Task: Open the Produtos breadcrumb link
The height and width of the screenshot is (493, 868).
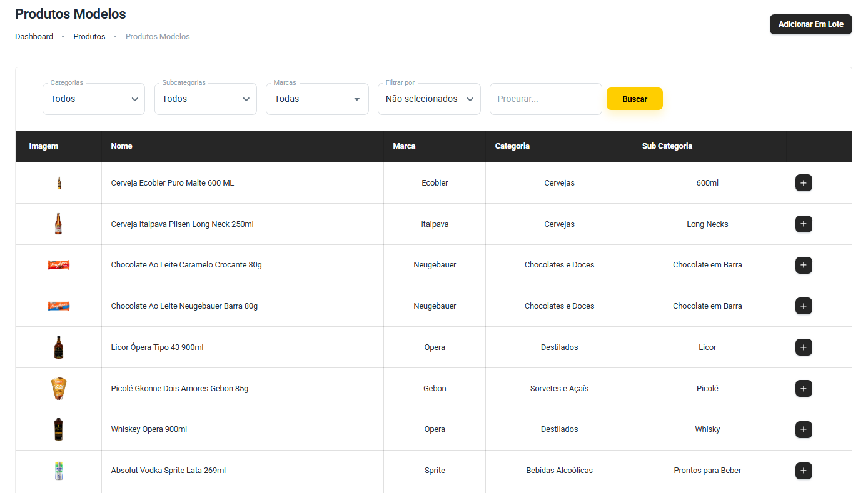Action: (89, 37)
